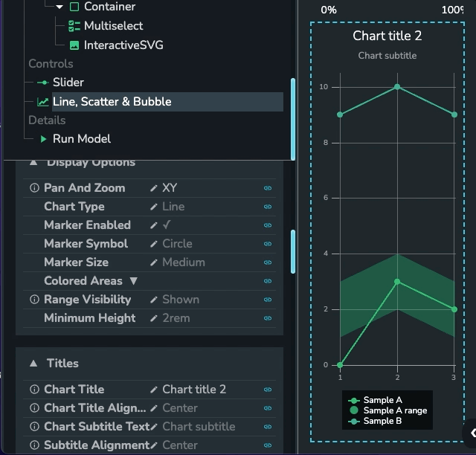Screen dimensions: 476x455
Task: Toggle Sample A range visibility in the legend
Action: [x=387, y=410]
